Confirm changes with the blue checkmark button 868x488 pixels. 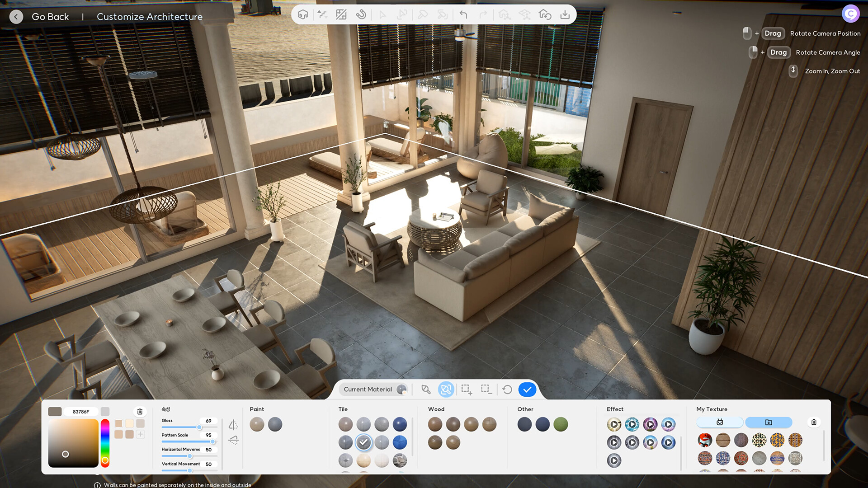click(526, 389)
